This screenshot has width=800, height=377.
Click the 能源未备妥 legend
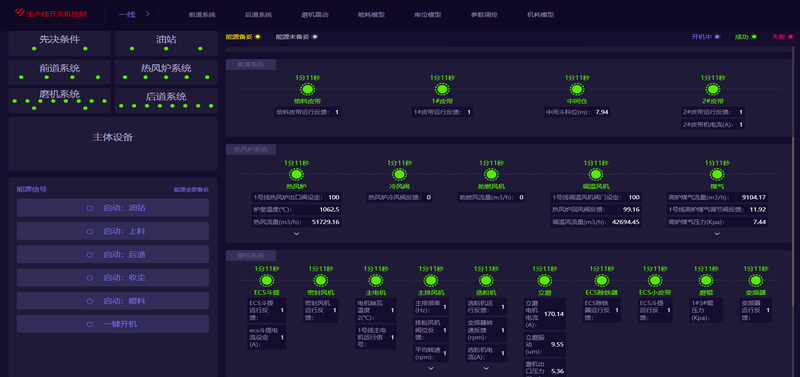click(x=296, y=37)
